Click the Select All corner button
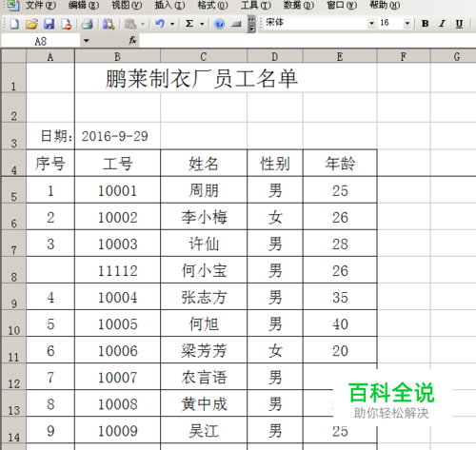The image size is (476, 450). point(13,56)
